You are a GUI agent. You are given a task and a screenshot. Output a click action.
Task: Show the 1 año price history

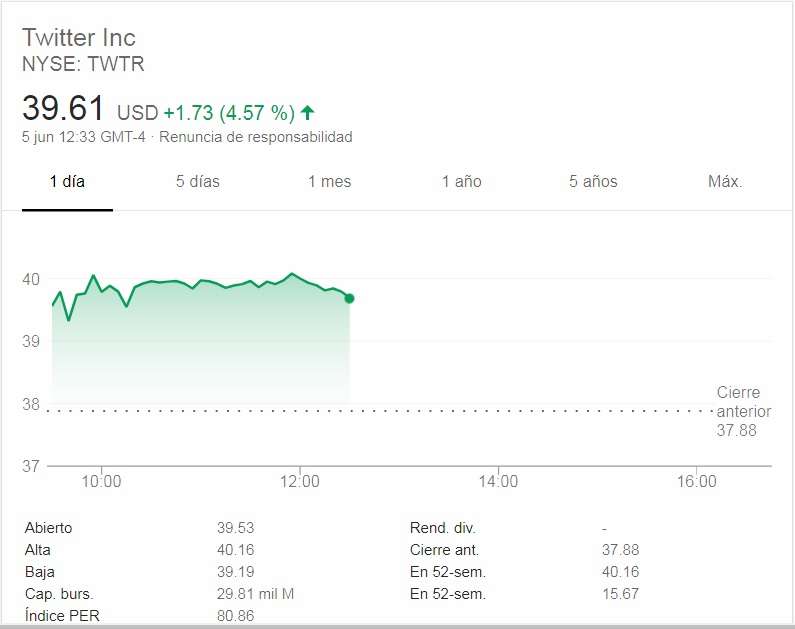461,181
